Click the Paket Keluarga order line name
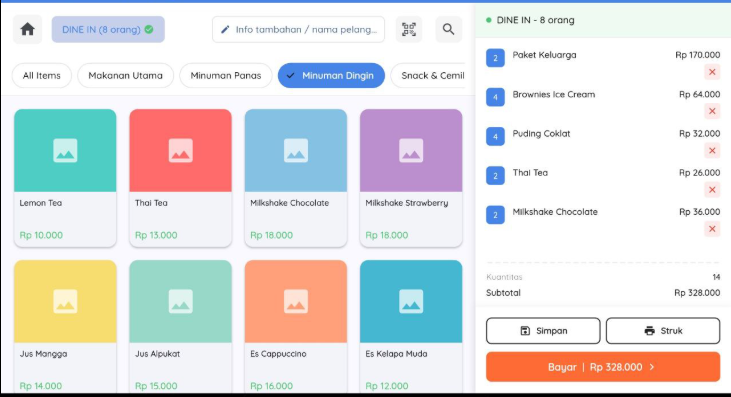 tap(545, 55)
